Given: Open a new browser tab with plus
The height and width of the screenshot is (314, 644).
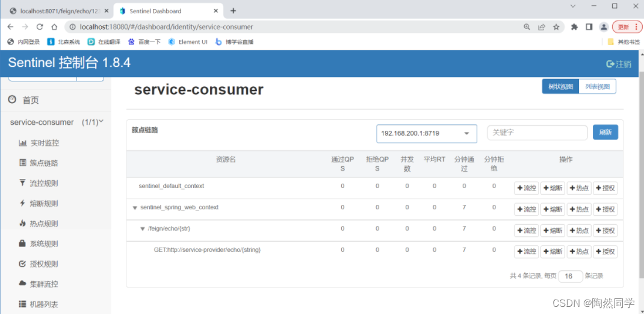Looking at the screenshot, I should tap(234, 11).
